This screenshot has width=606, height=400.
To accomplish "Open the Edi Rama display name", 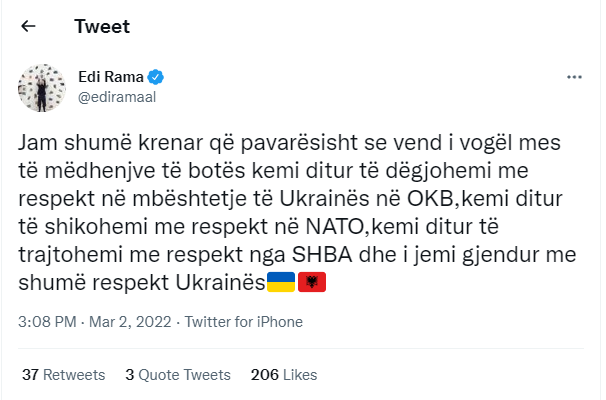I will (112, 76).
